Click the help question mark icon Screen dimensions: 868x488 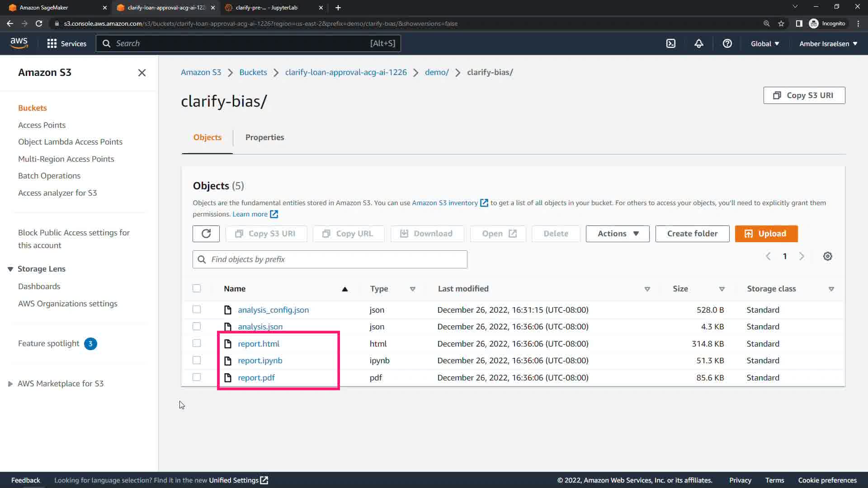(727, 43)
